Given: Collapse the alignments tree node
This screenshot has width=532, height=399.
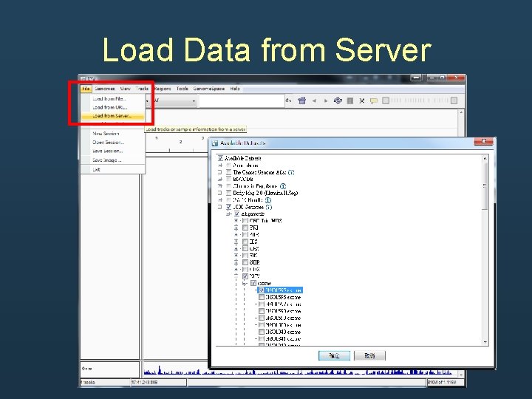Looking at the screenshot, I should point(228,214).
